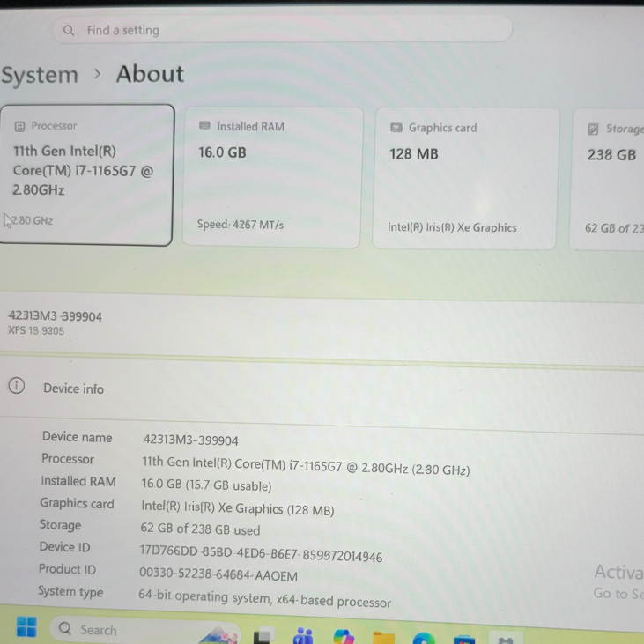Open Microsoft Store from the taskbar
The image size is (644, 644).
tap(464, 640)
